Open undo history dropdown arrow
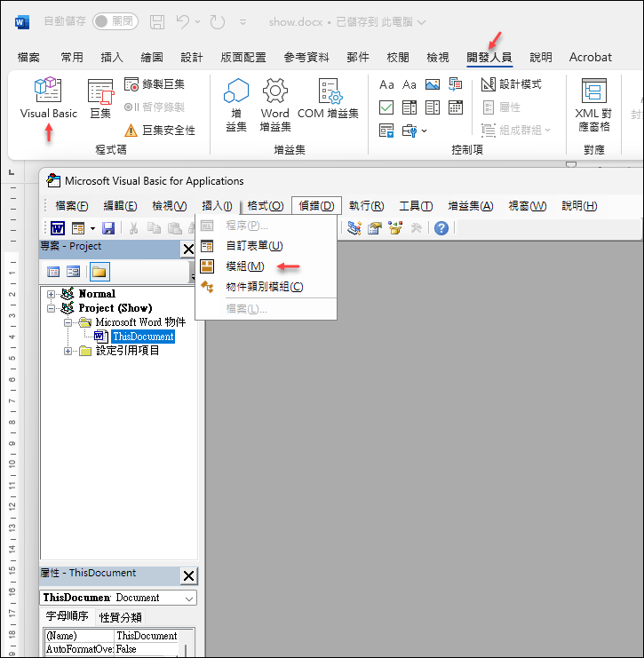Screen dimensions: 644x658 tap(198, 22)
